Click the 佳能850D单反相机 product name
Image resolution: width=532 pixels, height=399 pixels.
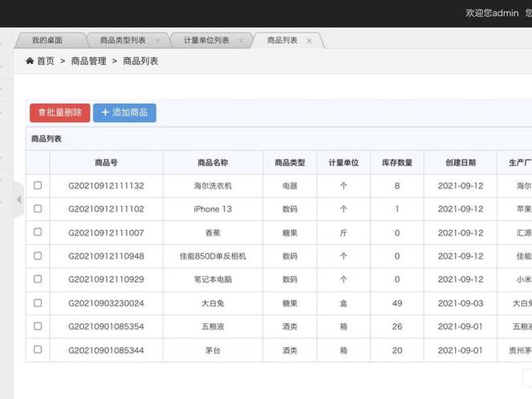point(213,256)
